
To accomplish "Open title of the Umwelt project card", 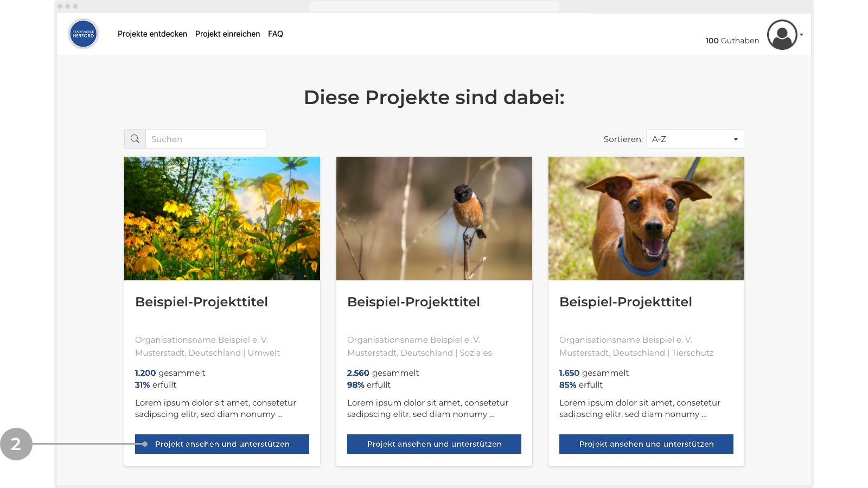I will coord(201,302).
